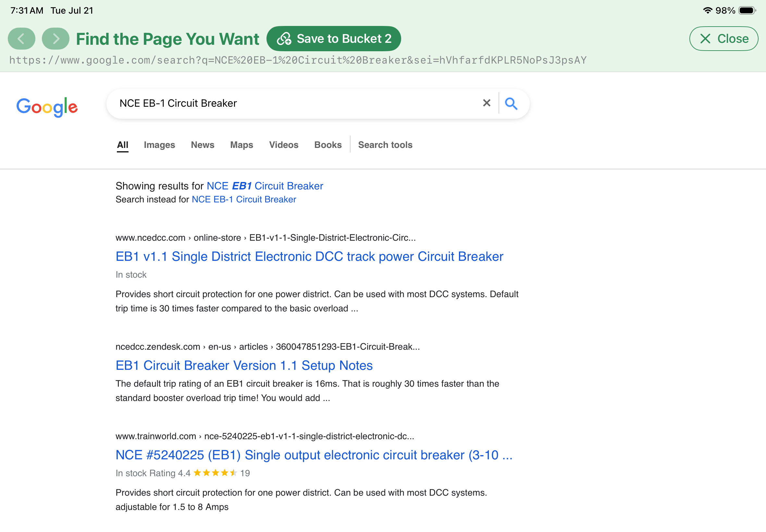Run search with the magnifying glass icon

click(x=511, y=104)
